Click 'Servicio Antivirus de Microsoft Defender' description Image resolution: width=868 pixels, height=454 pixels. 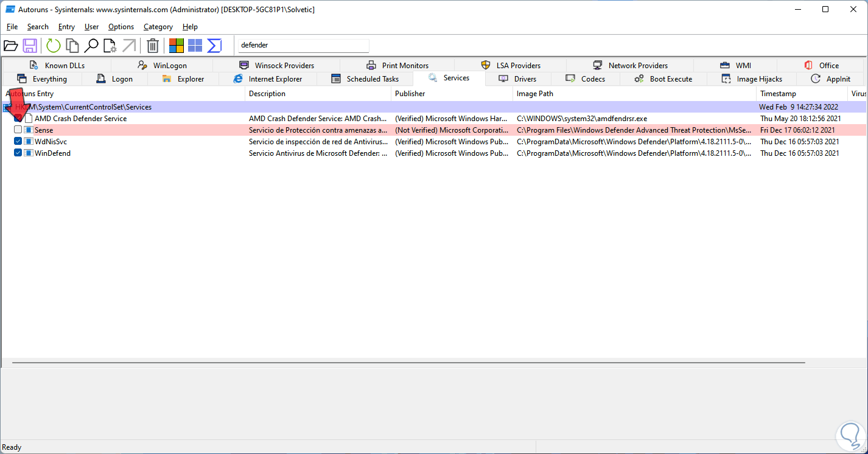click(318, 153)
